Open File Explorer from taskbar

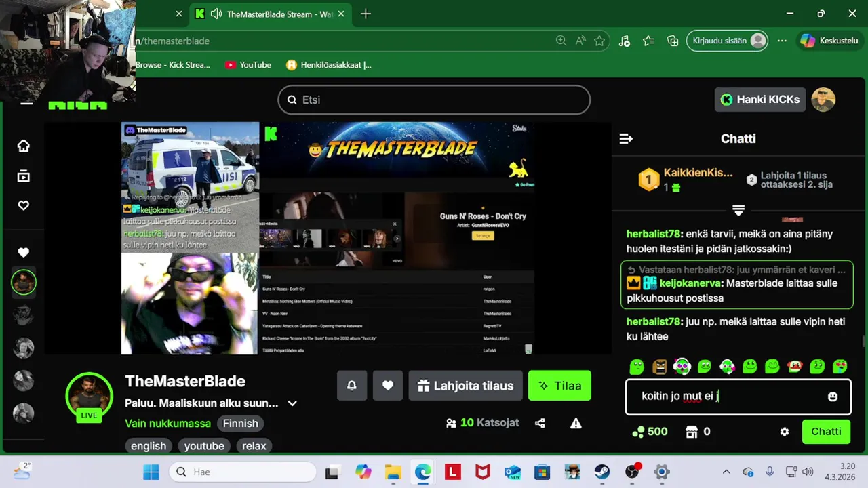click(393, 472)
